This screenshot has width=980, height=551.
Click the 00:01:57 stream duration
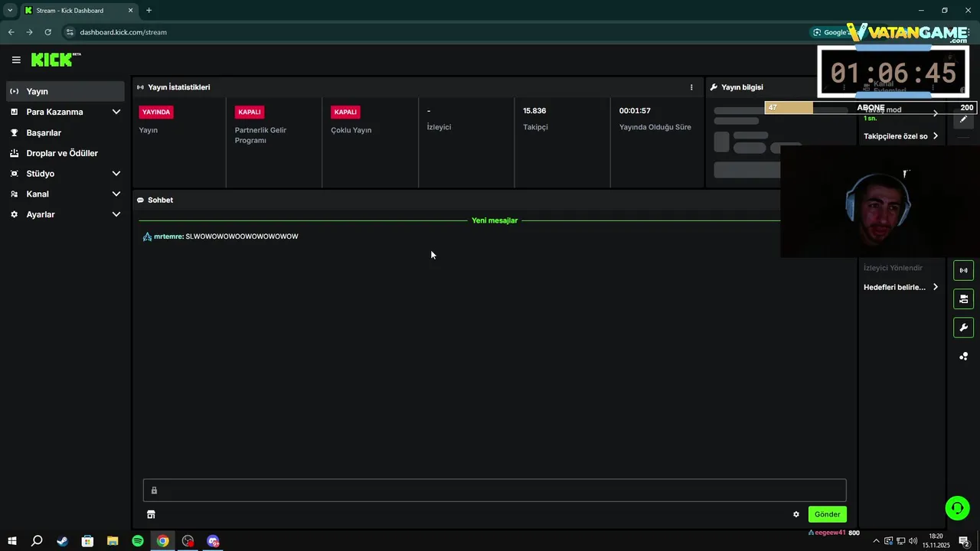point(635,111)
